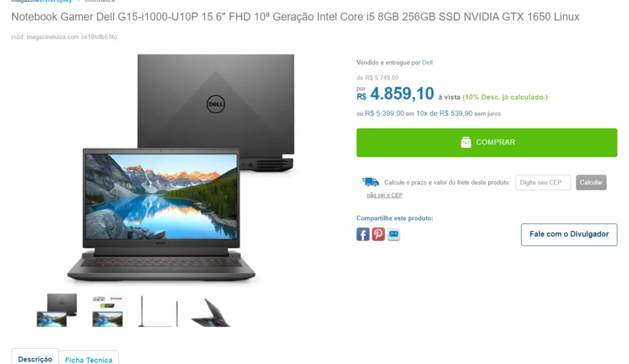Focus the Digite seu CEP field
Image resolution: width=629 pixels, height=364 pixels.
[543, 182]
